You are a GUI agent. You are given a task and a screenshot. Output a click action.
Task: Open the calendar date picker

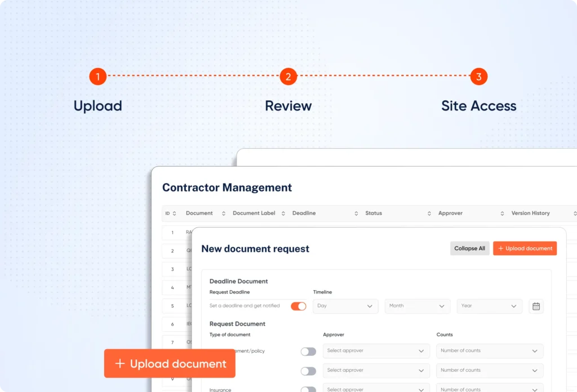pos(535,306)
